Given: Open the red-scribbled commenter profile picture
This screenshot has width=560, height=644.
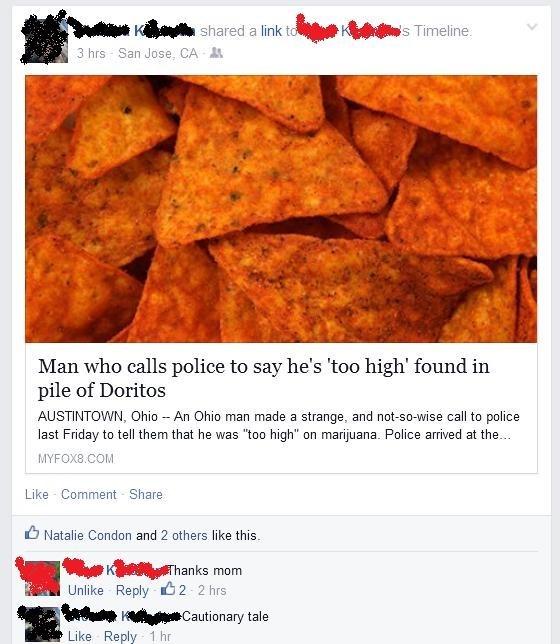Looking at the screenshot, I should 41,577.
